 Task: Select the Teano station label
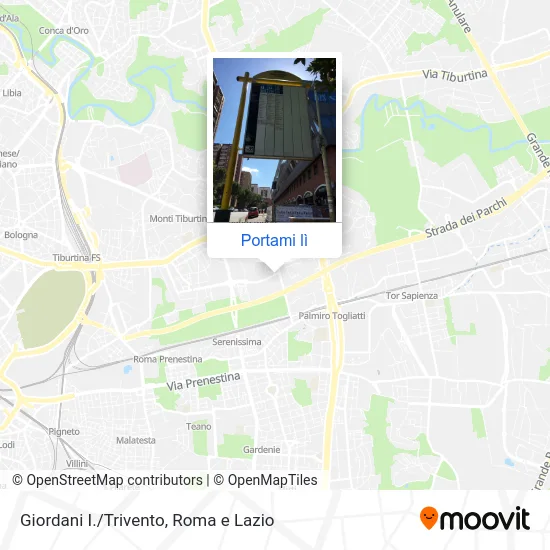pyautogui.click(x=199, y=427)
